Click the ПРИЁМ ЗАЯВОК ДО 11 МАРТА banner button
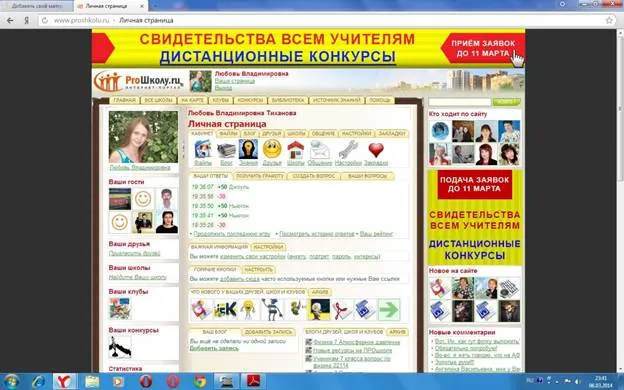Viewport: 624px width, 390px height. coord(483,49)
